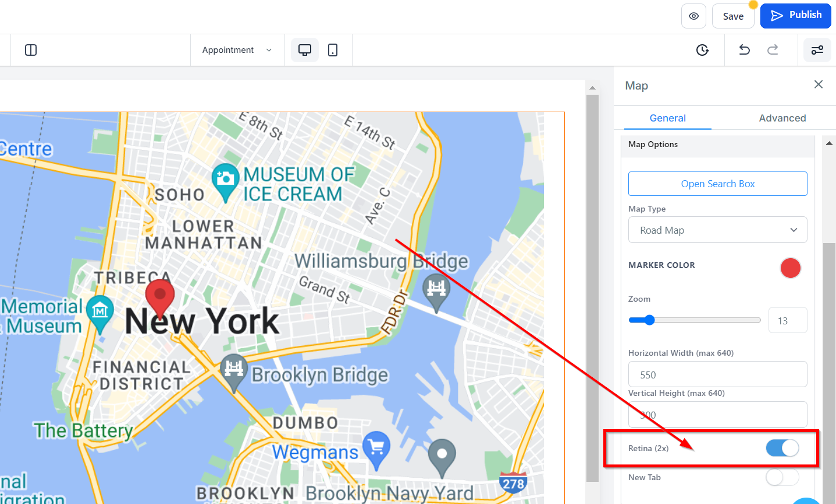
Task: Save the page
Action: click(733, 16)
